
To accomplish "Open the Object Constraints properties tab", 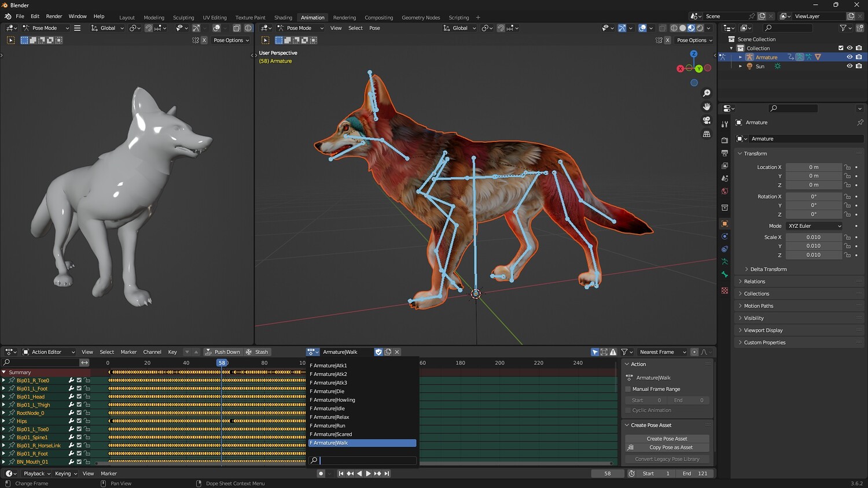I will [724, 249].
